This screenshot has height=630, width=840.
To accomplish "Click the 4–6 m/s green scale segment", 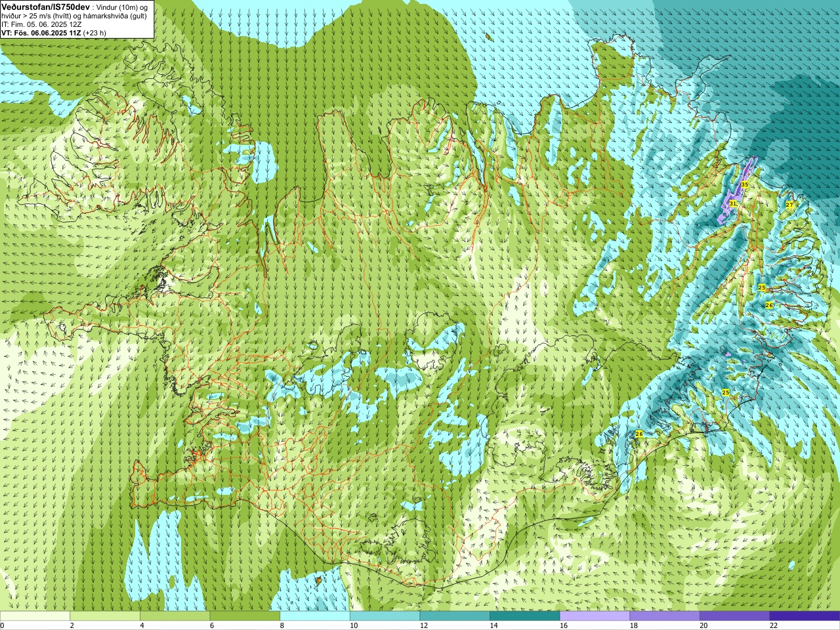I will coord(175,616).
